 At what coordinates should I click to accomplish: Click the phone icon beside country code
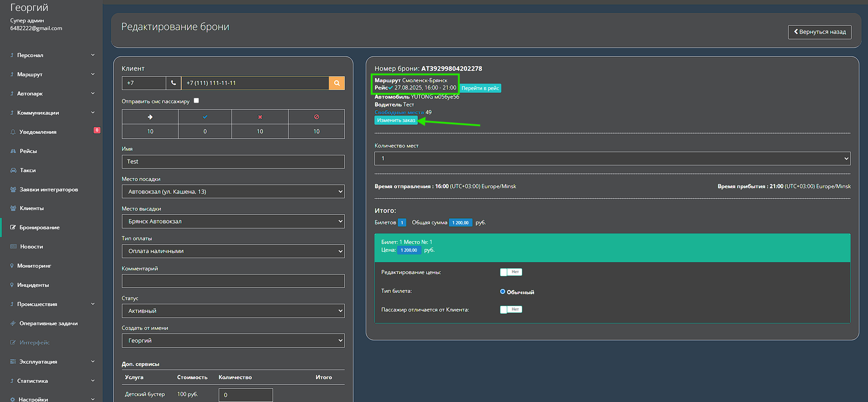(x=174, y=83)
